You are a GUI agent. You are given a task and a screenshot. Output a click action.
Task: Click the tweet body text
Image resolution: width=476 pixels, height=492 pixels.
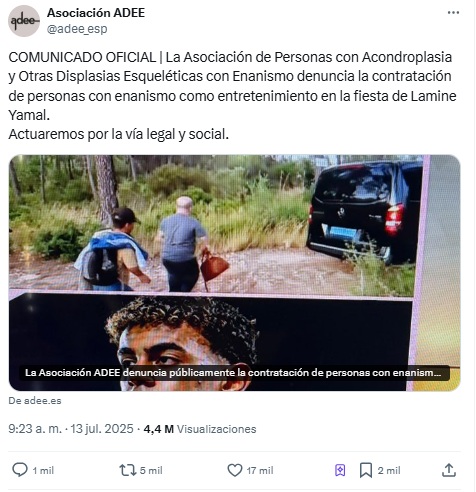[232, 96]
